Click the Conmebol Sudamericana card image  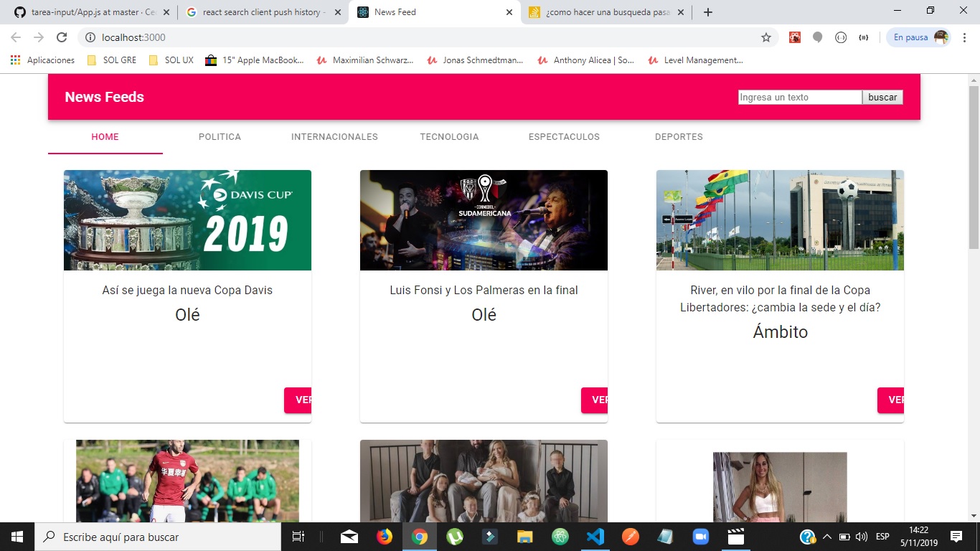coord(484,220)
